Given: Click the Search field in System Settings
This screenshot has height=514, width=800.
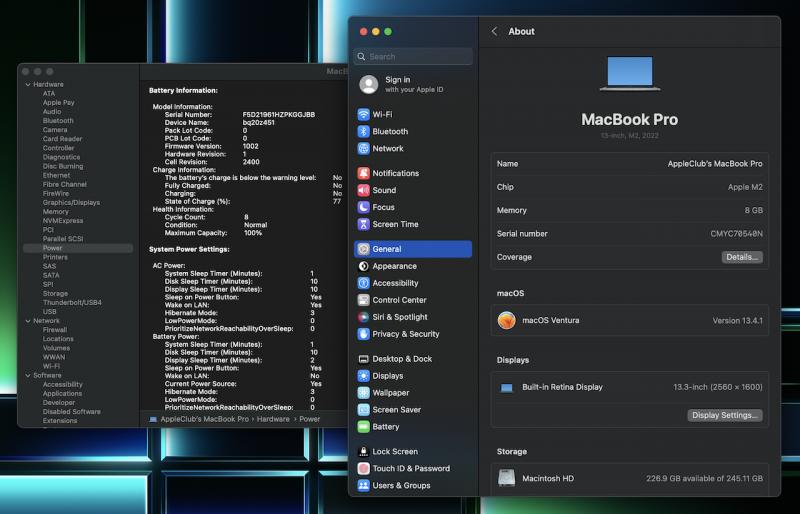Looking at the screenshot, I should pyautogui.click(x=413, y=56).
